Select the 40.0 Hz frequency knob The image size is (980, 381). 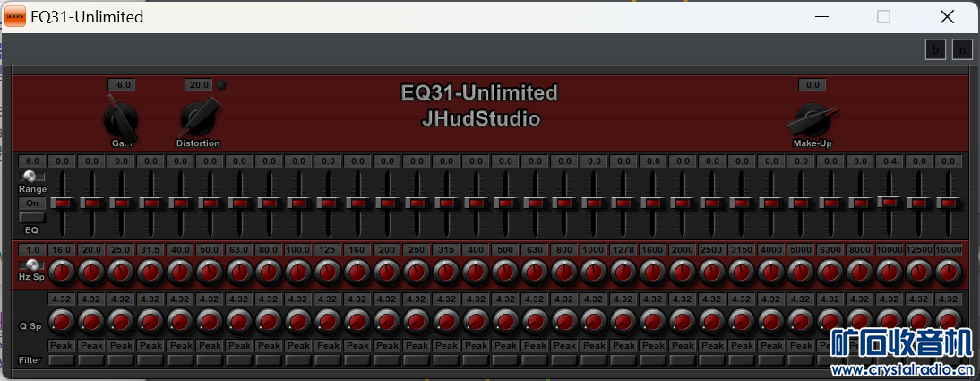pyautogui.click(x=180, y=273)
